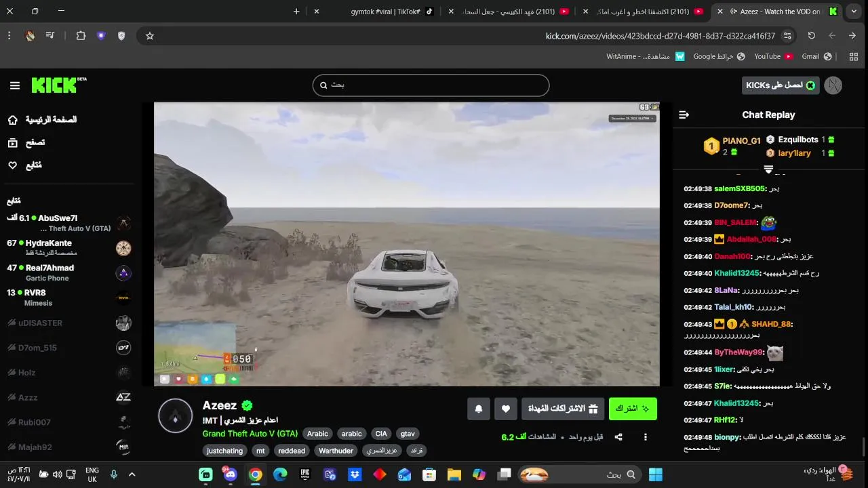Open a new browser tab
The height and width of the screenshot is (488, 868).
[x=296, y=12]
